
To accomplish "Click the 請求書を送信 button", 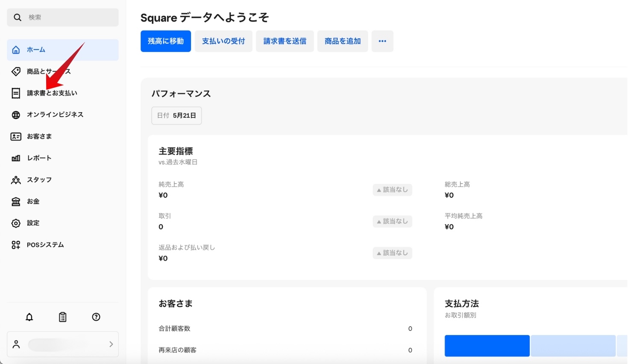I will click(285, 41).
